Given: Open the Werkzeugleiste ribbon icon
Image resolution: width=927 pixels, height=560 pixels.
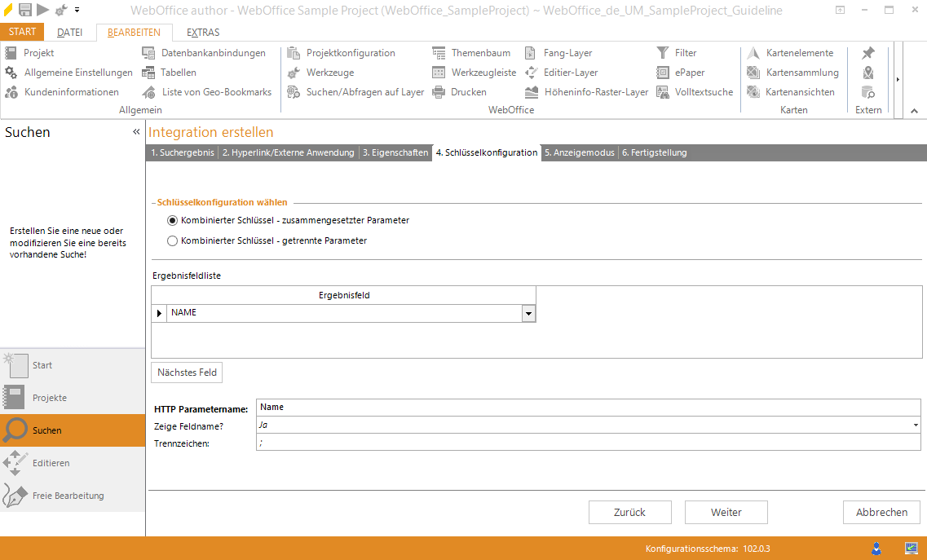Looking at the screenshot, I should (x=439, y=73).
